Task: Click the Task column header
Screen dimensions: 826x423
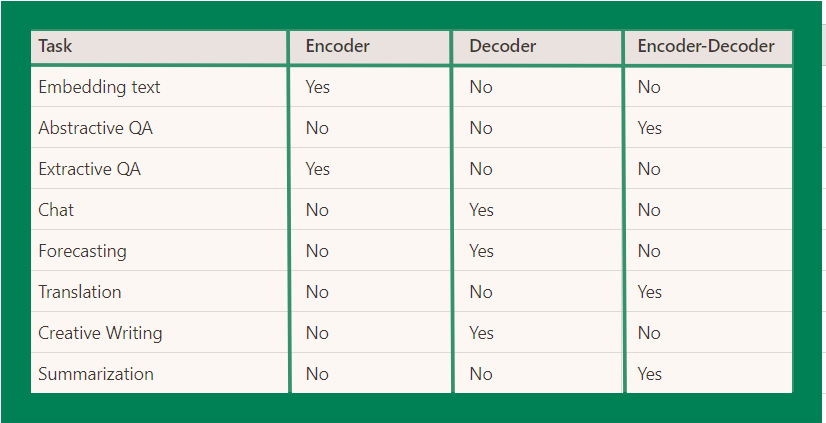Action: (x=55, y=46)
